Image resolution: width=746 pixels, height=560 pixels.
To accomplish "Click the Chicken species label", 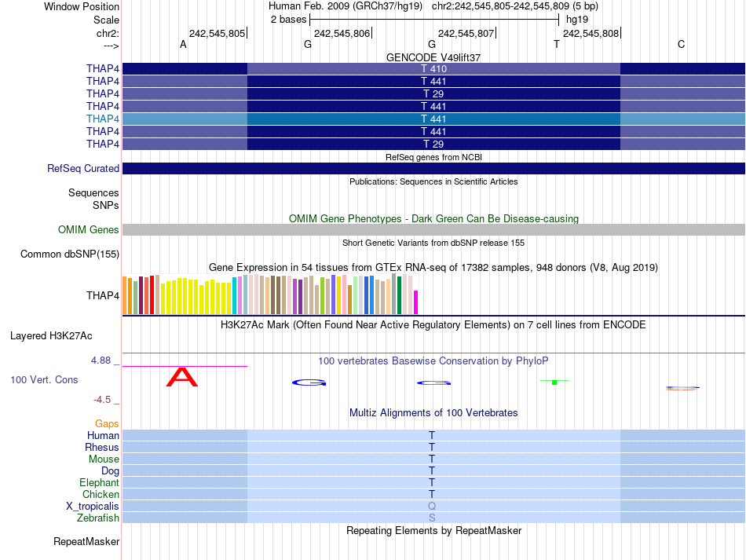I will [x=101, y=494].
